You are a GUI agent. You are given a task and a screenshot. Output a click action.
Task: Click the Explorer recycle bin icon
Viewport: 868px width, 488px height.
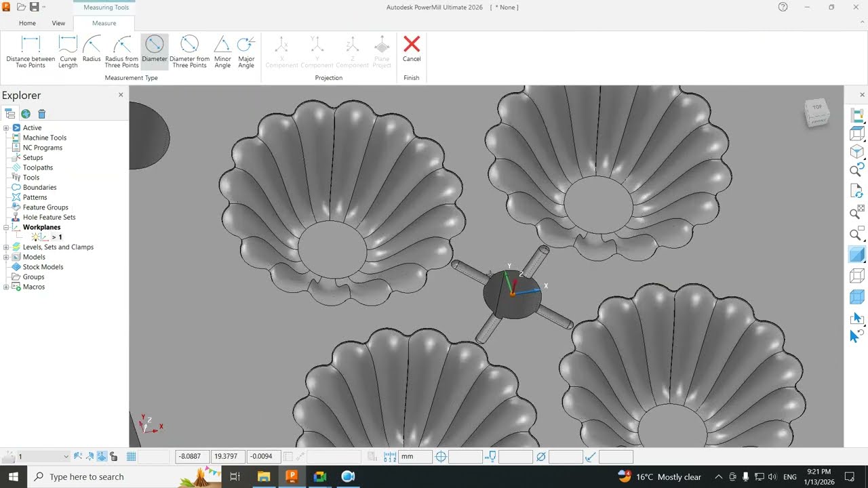pos(42,114)
